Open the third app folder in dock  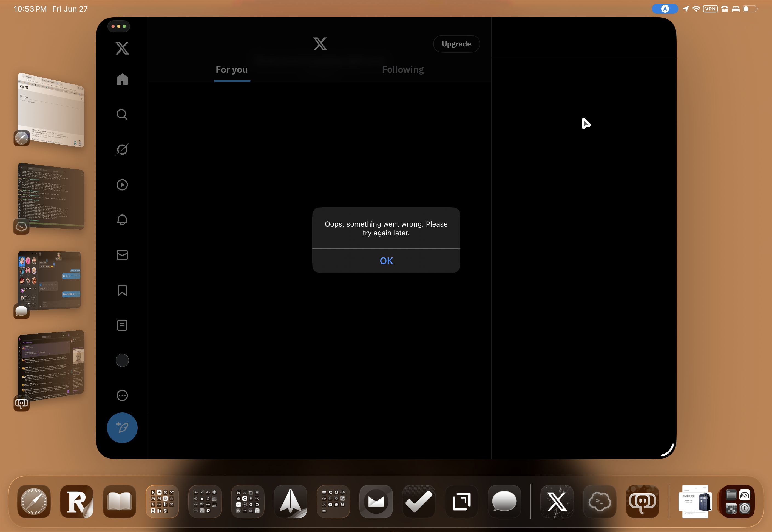[x=248, y=501]
